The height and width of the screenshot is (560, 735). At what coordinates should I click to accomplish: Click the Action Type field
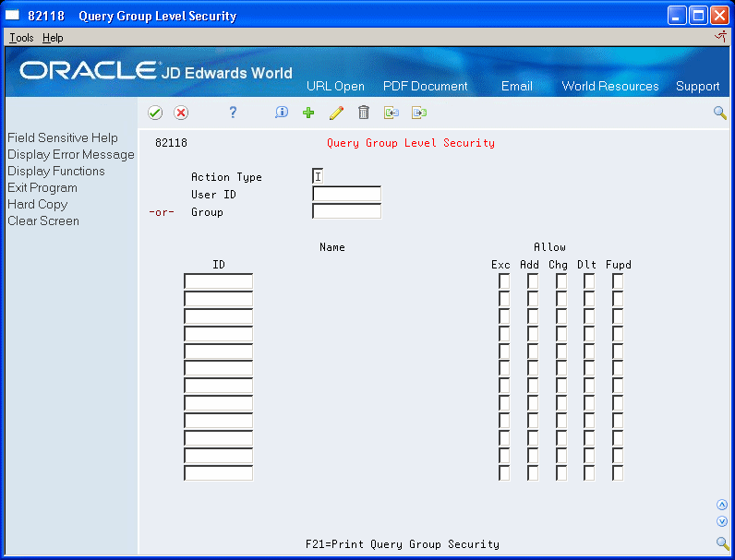coord(318,176)
